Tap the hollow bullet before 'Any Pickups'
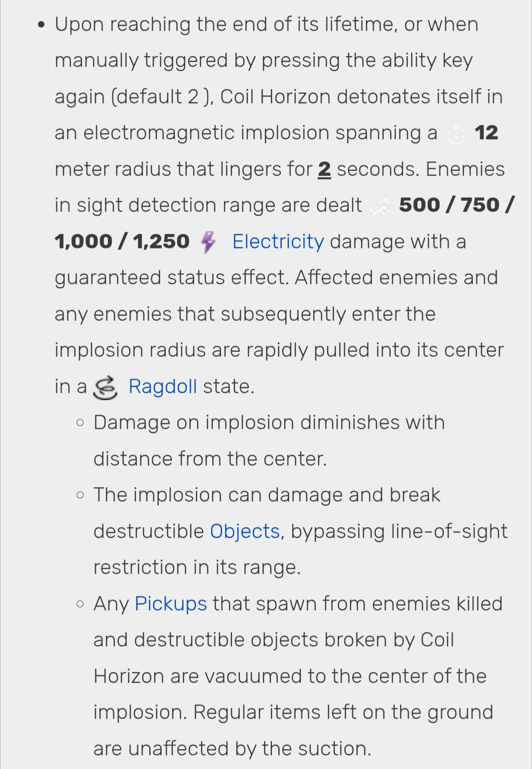 coord(81,604)
